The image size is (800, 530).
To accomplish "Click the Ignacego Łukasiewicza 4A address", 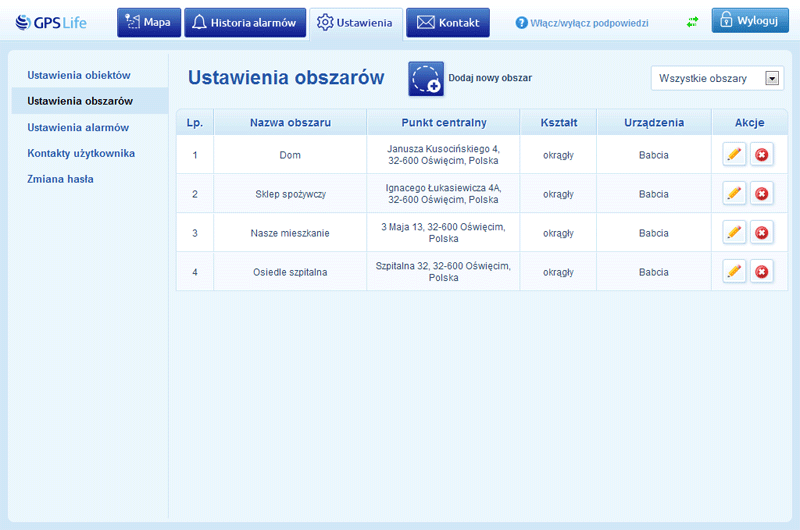I will [443, 194].
